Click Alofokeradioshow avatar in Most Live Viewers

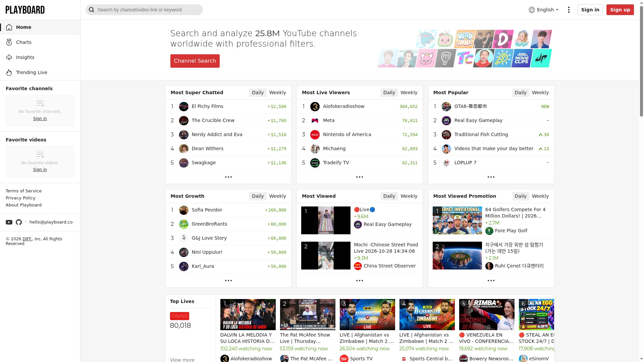(315, 107)
